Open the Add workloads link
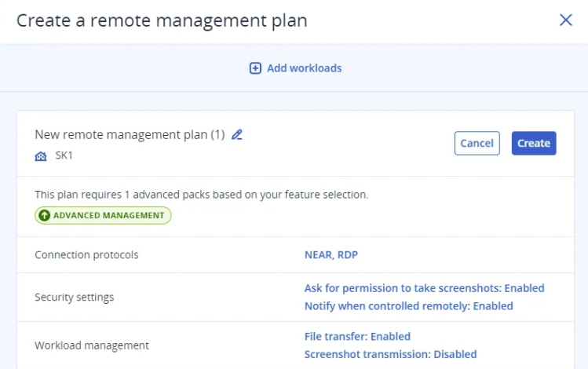The image size is (588, 369). coord(304,68)
